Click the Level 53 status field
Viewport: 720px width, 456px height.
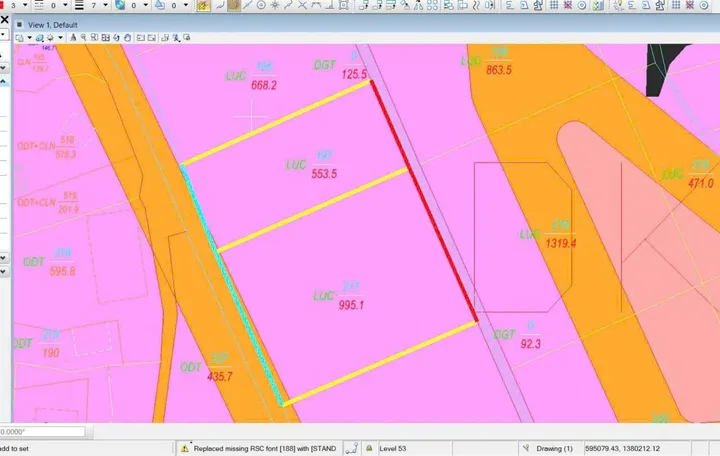(414, 448)
